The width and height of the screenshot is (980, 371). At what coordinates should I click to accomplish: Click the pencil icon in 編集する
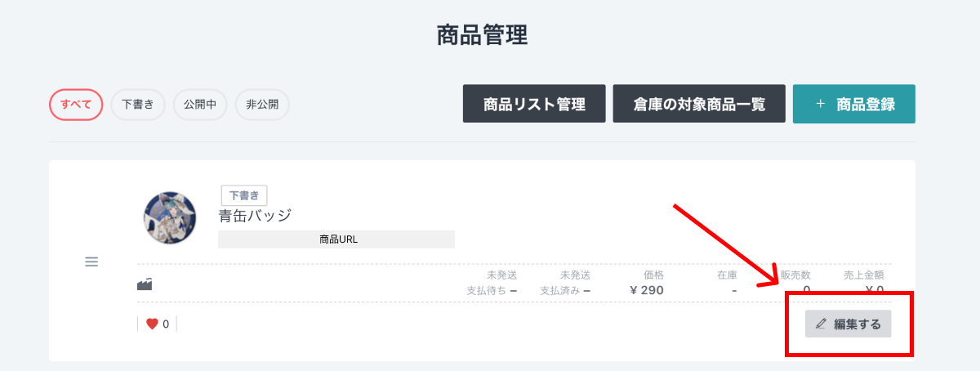pos(822,324)
